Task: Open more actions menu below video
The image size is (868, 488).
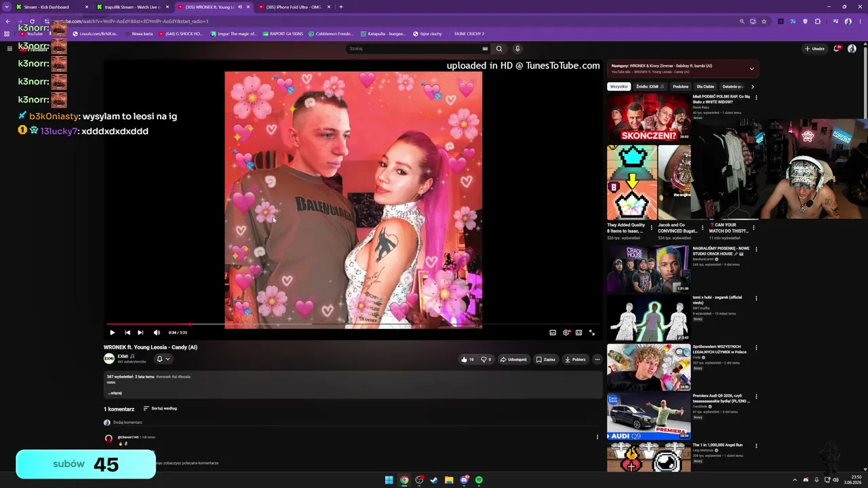Action: [597, 359]
